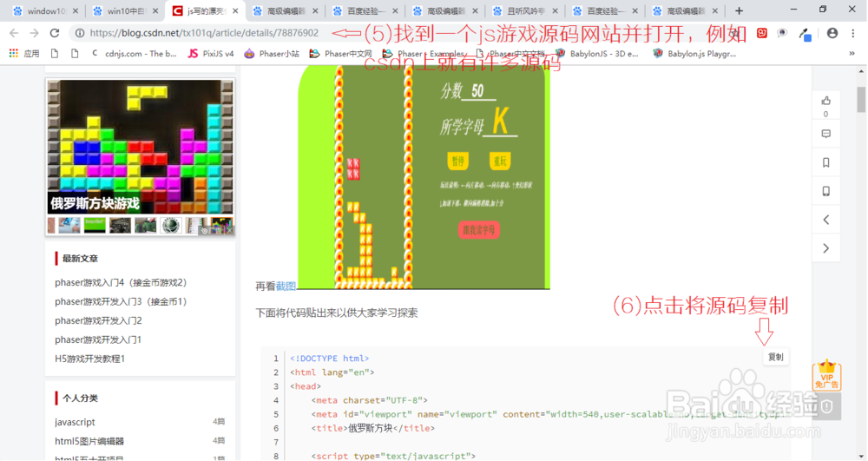Open the Phaser小站 bookmark
Screen dimensions: 868x461
coord(272,54)
